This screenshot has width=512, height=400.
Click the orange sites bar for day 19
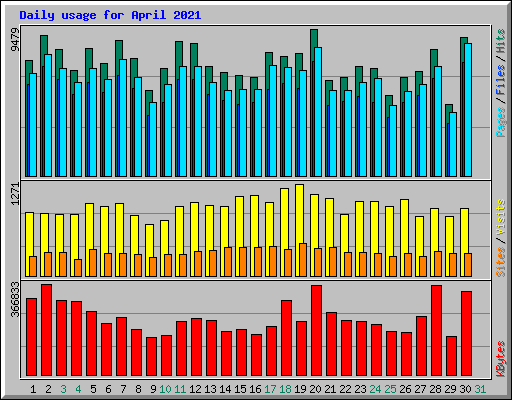pos(303,260)
